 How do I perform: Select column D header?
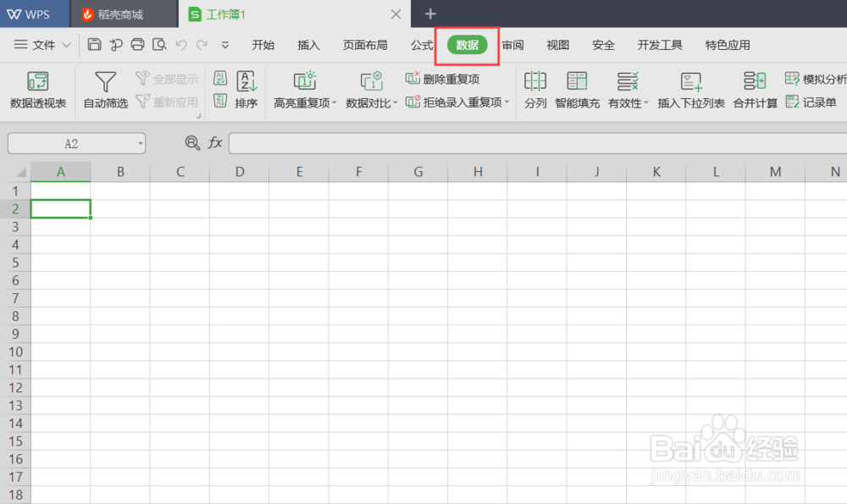coord(240,172)
